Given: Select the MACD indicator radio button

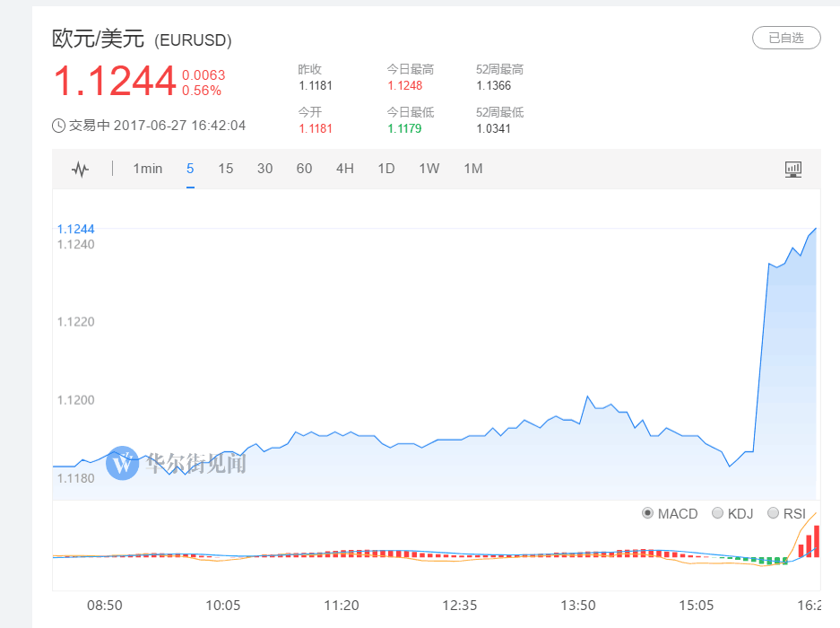Looking at the screenshot, I should (647, 513).
